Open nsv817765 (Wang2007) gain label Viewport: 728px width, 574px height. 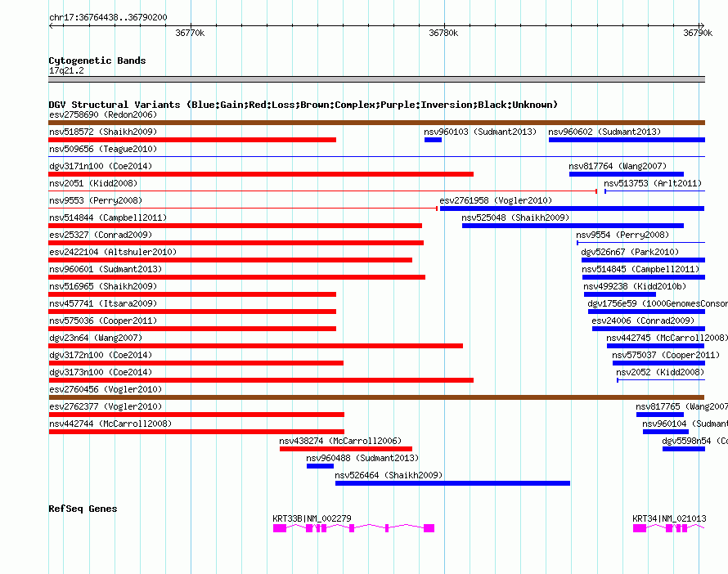(x=681, y=406)
